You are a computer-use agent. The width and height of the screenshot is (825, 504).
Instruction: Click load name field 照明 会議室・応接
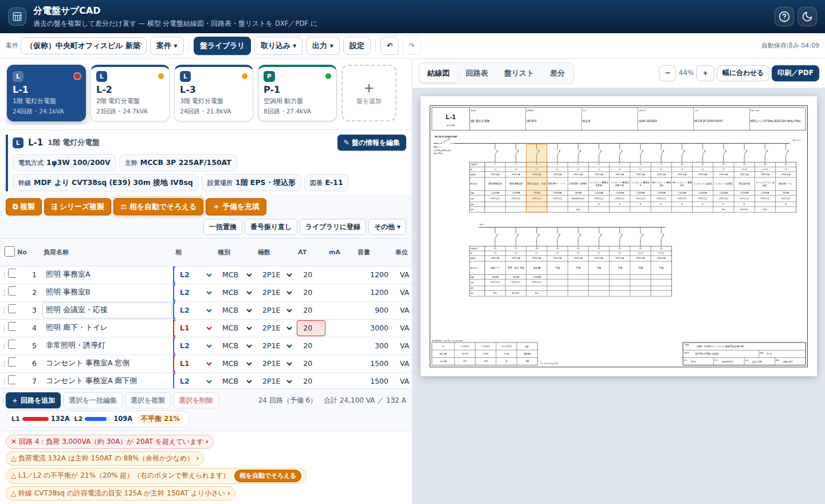coord(107,310)
